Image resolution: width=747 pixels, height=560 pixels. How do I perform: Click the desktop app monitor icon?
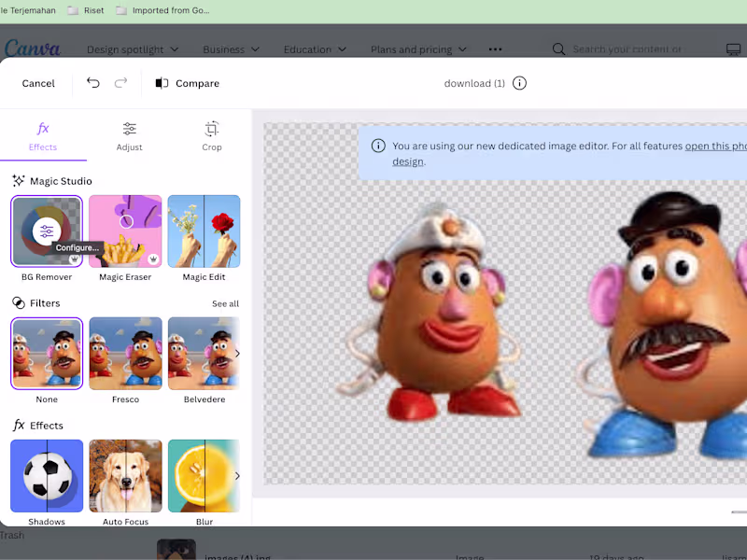(x=733, y=49)
